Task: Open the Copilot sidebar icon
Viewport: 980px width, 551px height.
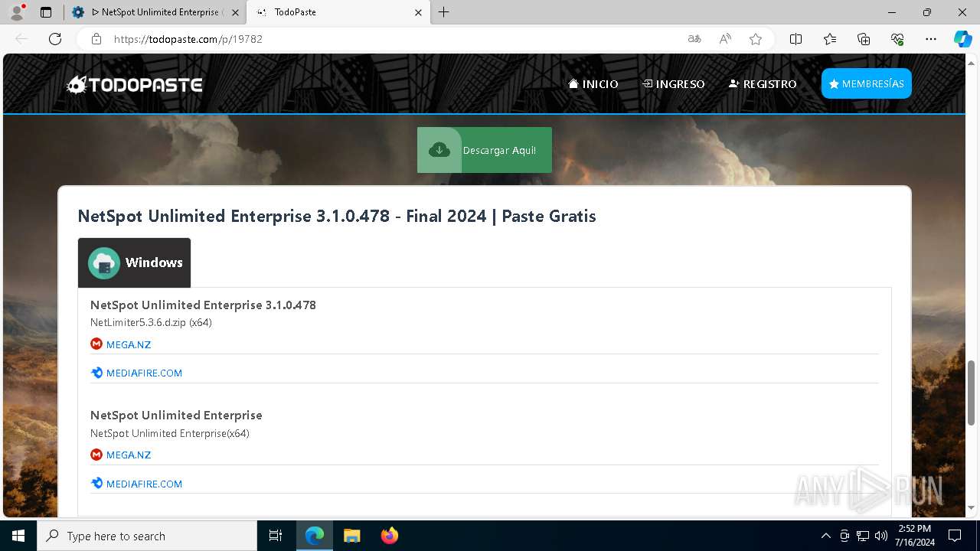Action: coord(962,39)
